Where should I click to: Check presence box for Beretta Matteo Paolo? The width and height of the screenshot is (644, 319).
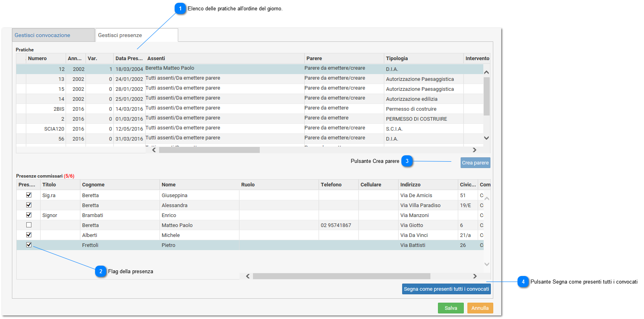coord(29,225)
